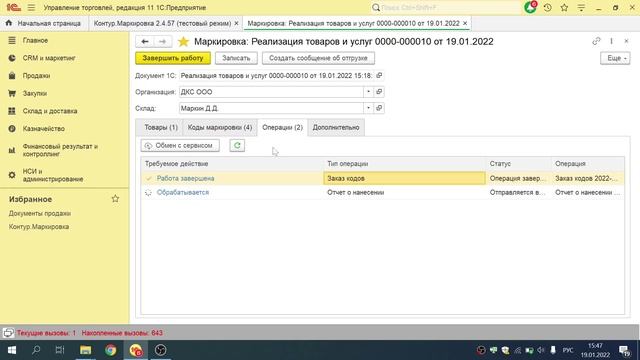This screenshot has width=640, height=360.
Task: Open OBS Studio from taskbar
Action: point(160,350)
